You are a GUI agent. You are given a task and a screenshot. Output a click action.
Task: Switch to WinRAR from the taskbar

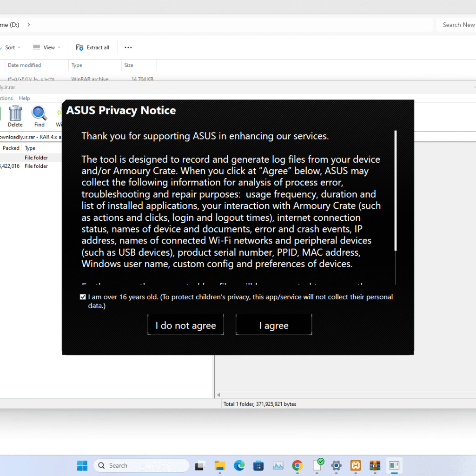tap(375, 465)
